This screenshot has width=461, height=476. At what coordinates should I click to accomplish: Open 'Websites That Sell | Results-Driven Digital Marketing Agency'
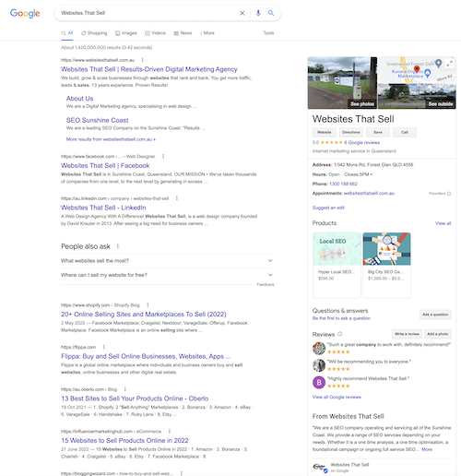click(x=149, y=69)
